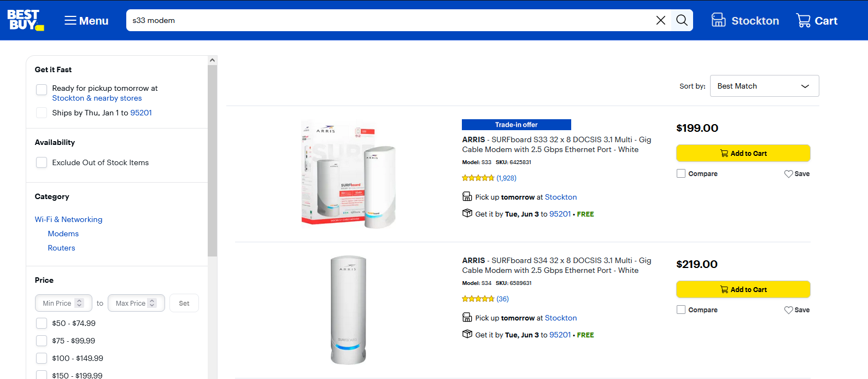Open the Cart icon
868x379 pixels.
803,20
